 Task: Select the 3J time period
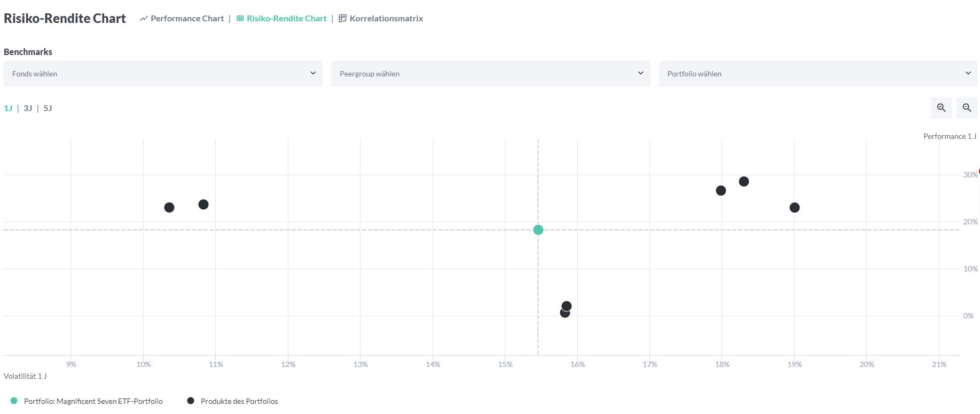(28, 108)
